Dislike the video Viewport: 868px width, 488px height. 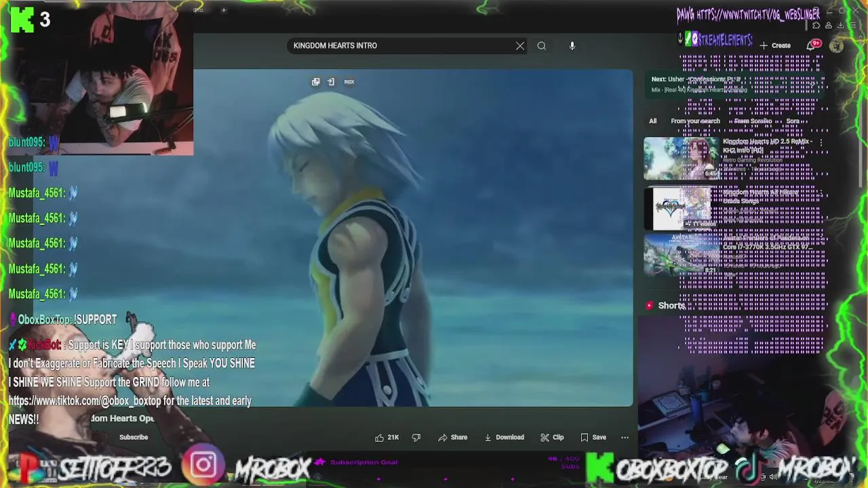(416, 437)
